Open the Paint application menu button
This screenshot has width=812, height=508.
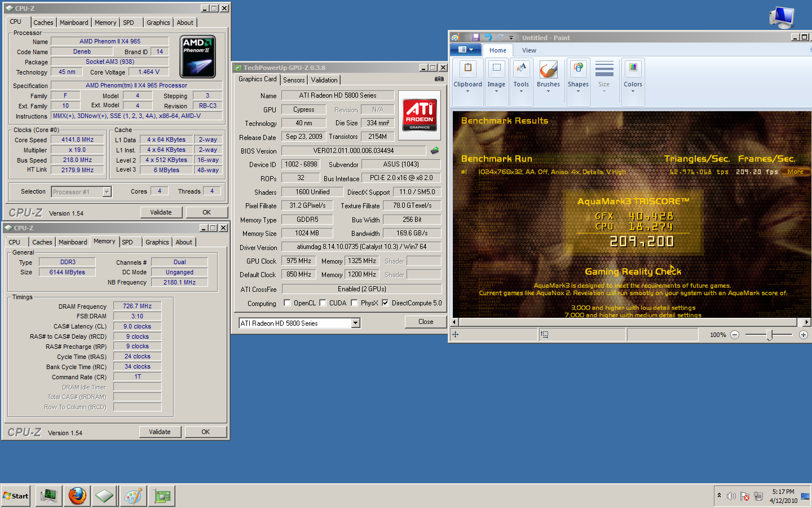click(466, 50)
